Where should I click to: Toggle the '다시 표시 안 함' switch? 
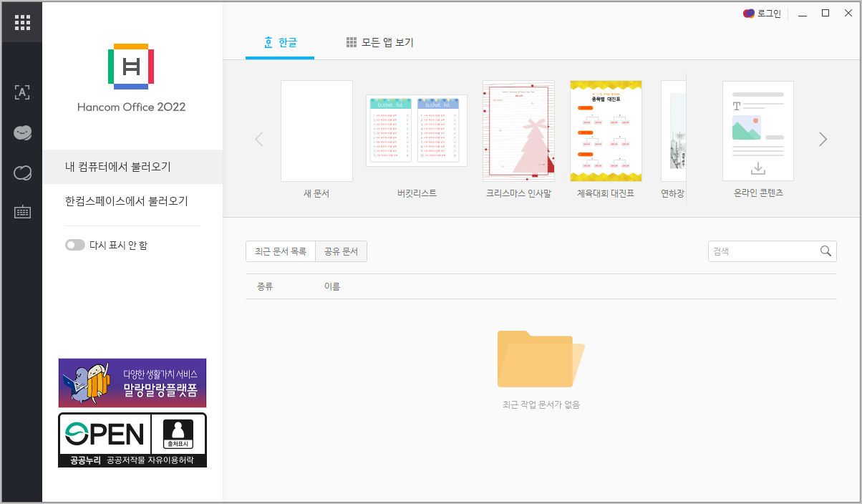[75, 245]
